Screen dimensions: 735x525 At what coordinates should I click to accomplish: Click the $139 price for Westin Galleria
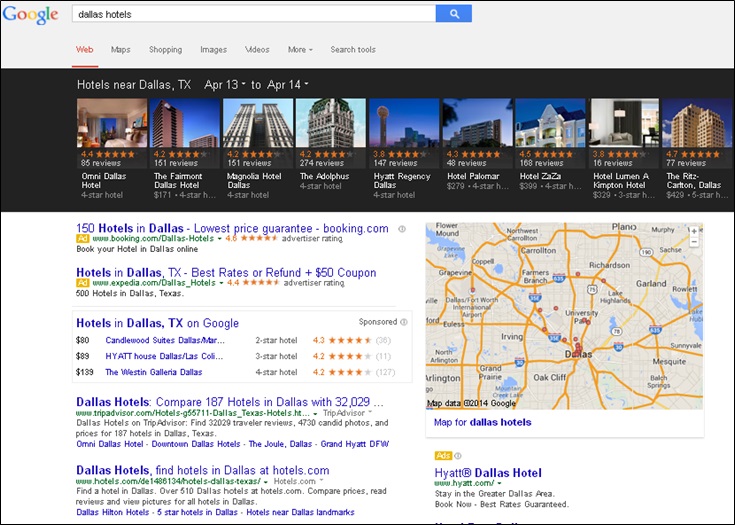tap(85, 372)
